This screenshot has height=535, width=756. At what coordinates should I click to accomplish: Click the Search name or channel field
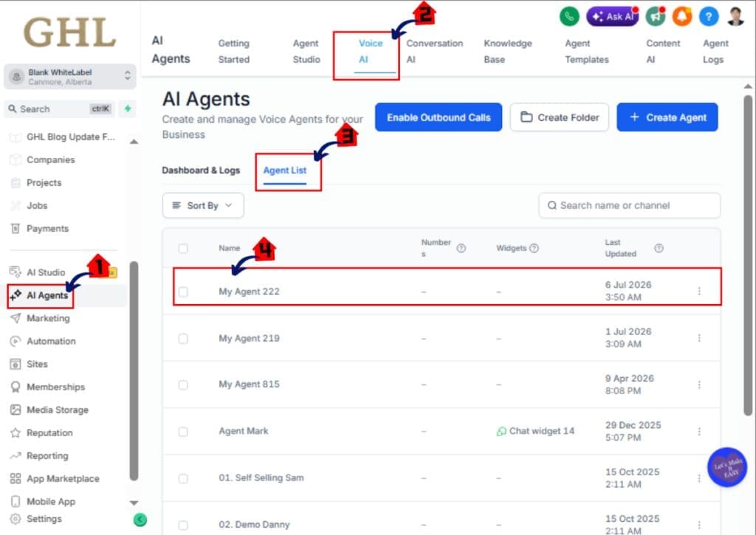tap(629, 205)
